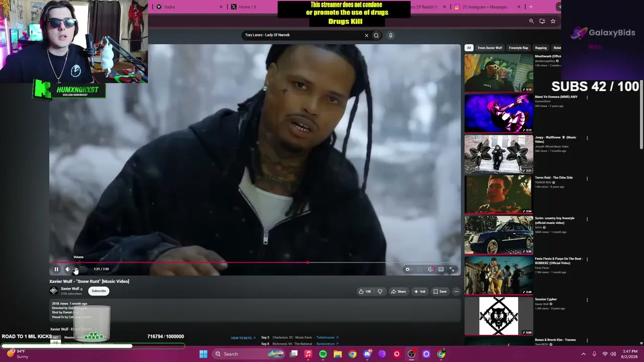Click the install app icon in address bar
Viewport: 644px width, 362px height.
tap(542, 21)
